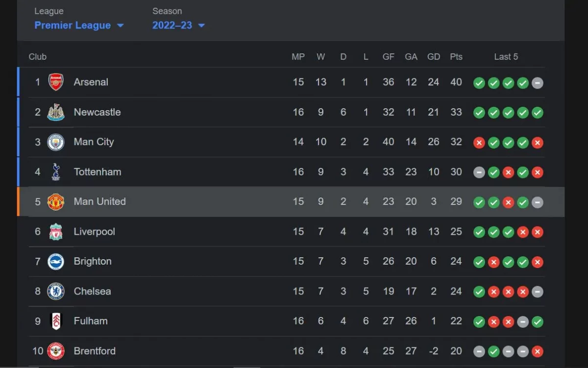This screenshot has width=588, height=368.
Task: Open the Arsenal team name link
Action: (91, 82)
